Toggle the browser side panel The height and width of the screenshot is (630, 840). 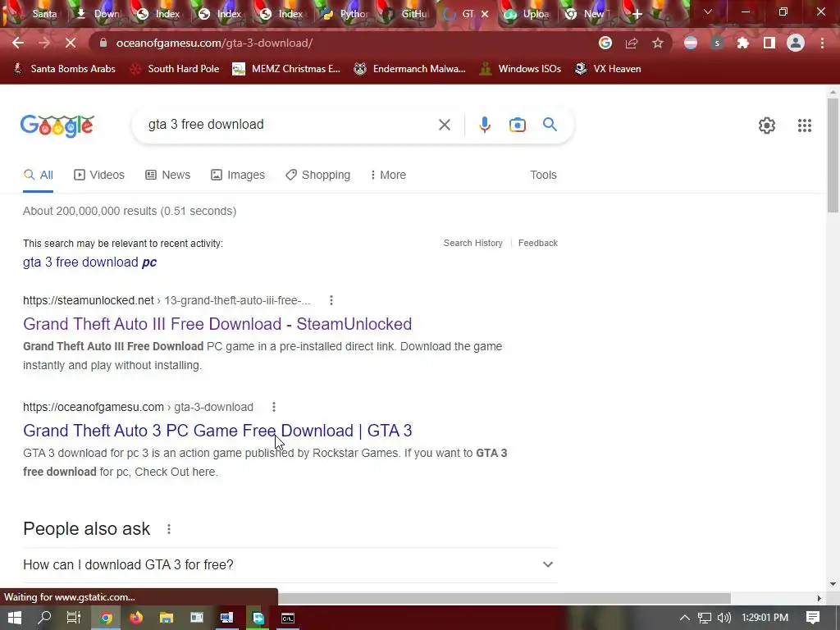pyautogui.click(x=769, y=43)
